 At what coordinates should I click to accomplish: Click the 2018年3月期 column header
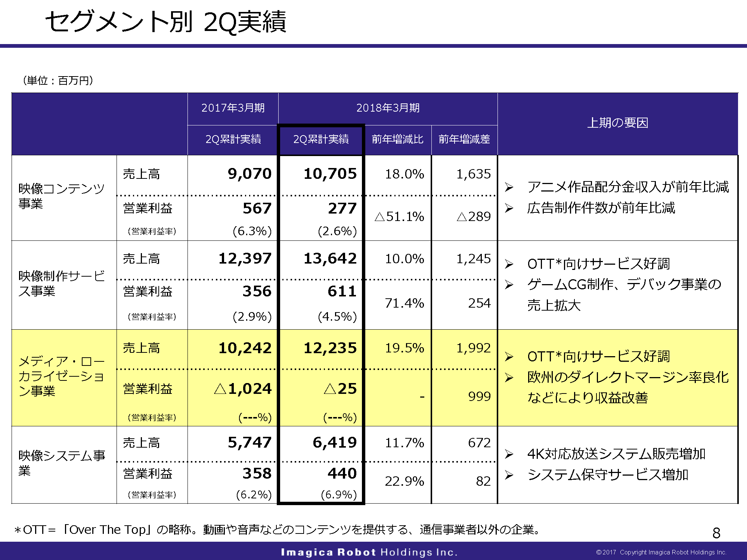tap(388, 108)
